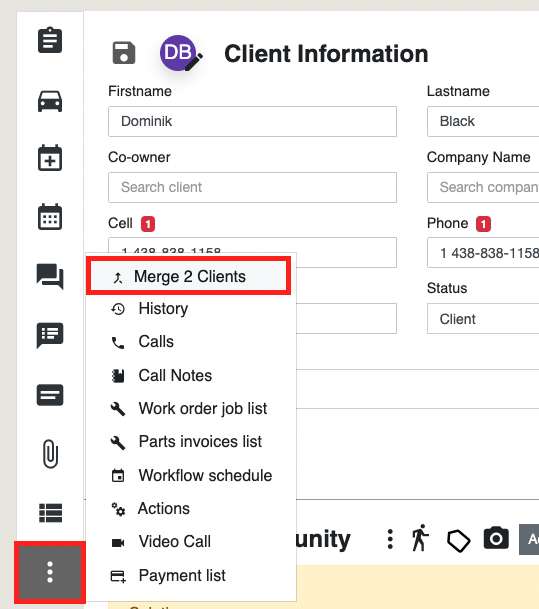This screenshot has height=609, width=539.
Task: Click the Co-owner Search client field
Action: 252,188
